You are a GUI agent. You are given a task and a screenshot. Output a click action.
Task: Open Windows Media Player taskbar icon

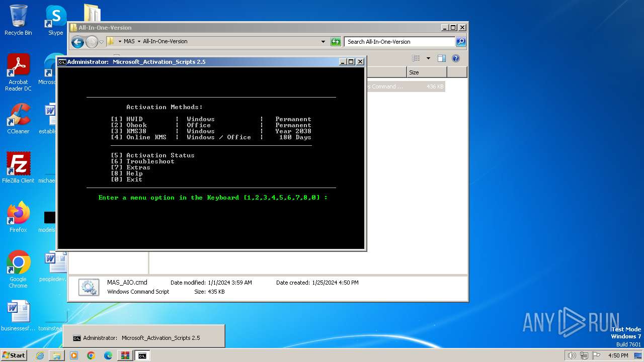click(74, 355)
